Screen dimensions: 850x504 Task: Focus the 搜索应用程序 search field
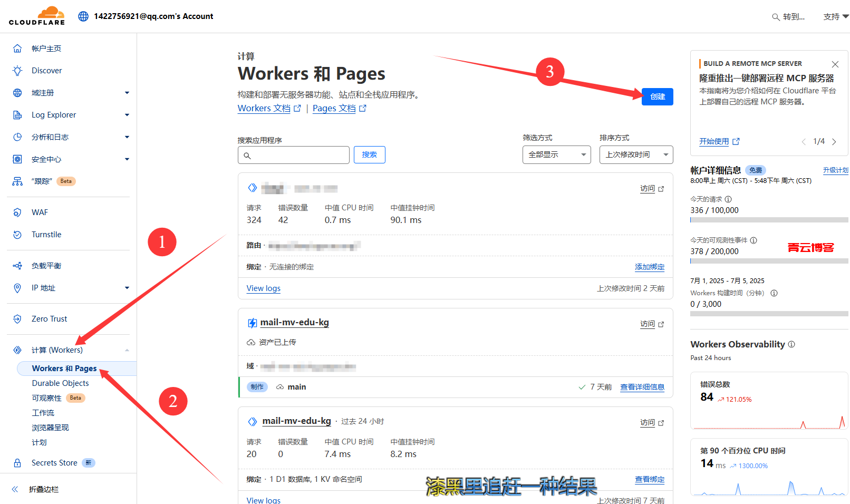(x=294, y=155)
